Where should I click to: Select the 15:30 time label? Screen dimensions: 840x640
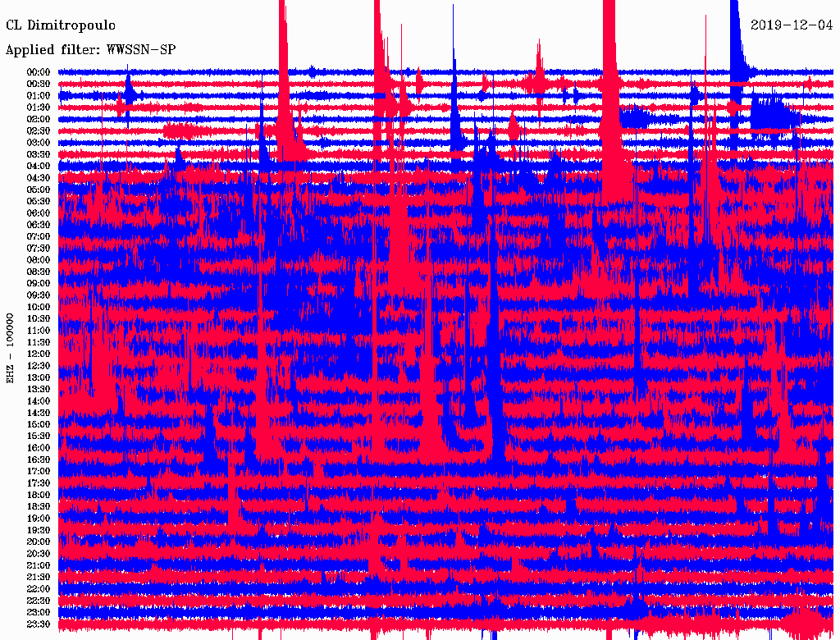(38, 437)
